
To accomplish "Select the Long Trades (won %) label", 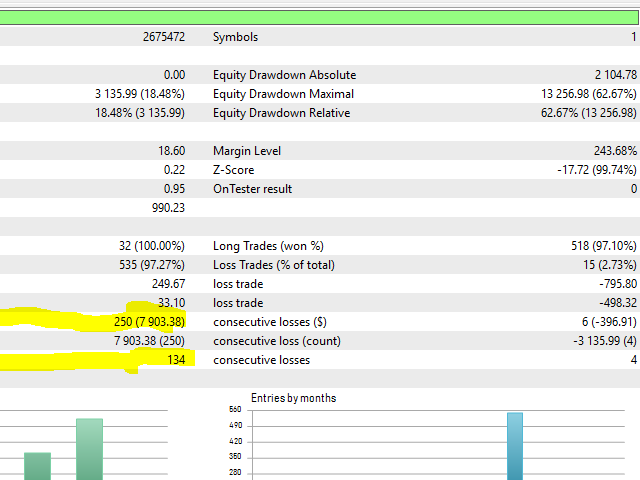I will coord(266,246).
